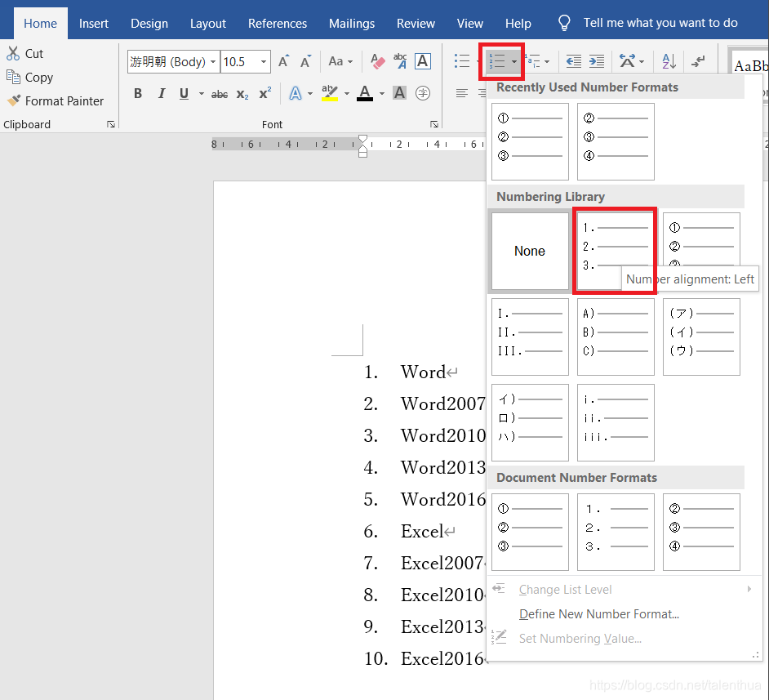Select lowercase roman i. ii. iii. format
The image size is (769, 700).
point(616,423)
